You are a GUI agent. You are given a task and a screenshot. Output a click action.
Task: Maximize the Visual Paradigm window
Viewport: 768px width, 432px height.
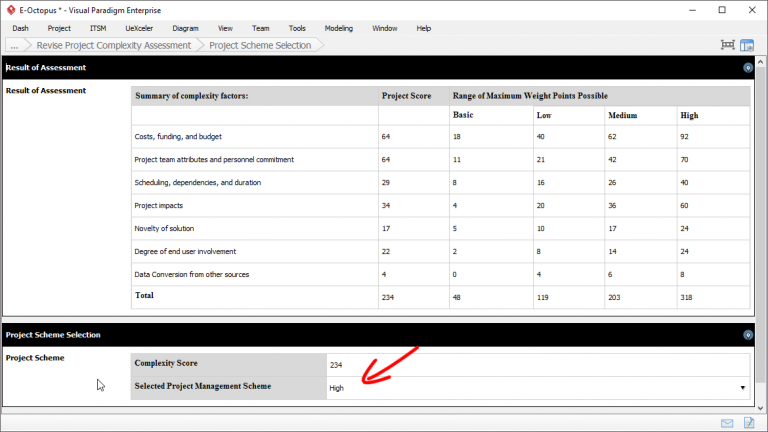(722, 9)
